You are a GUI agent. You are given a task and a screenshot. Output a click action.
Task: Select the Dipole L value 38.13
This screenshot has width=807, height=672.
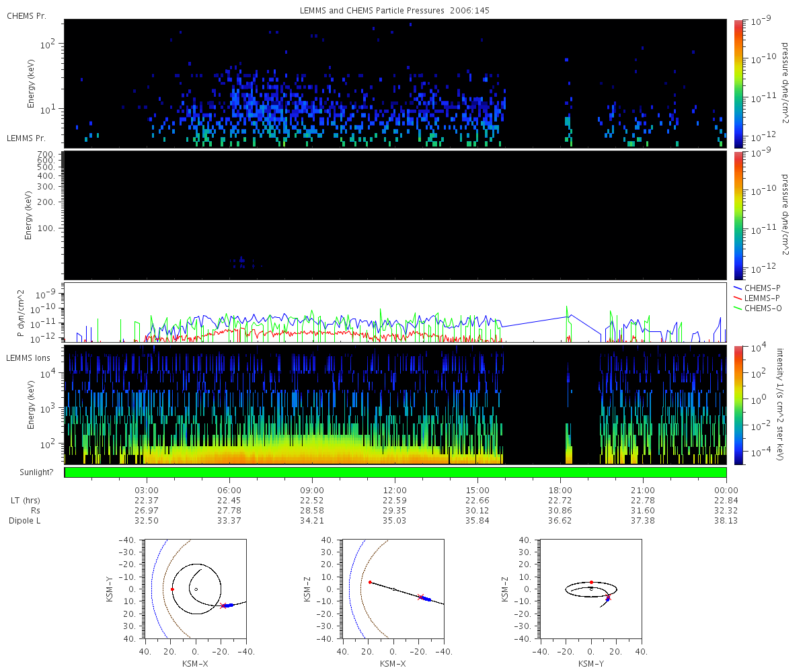726,520
